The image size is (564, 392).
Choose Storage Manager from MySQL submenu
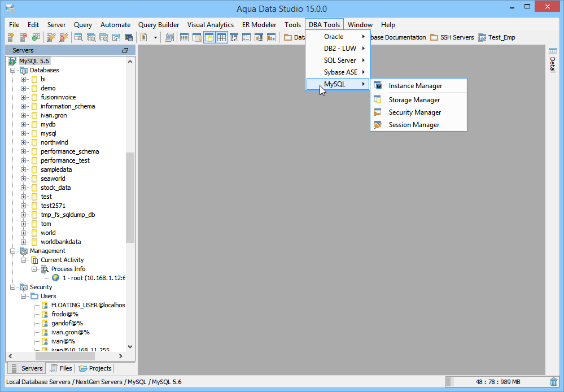419,100
